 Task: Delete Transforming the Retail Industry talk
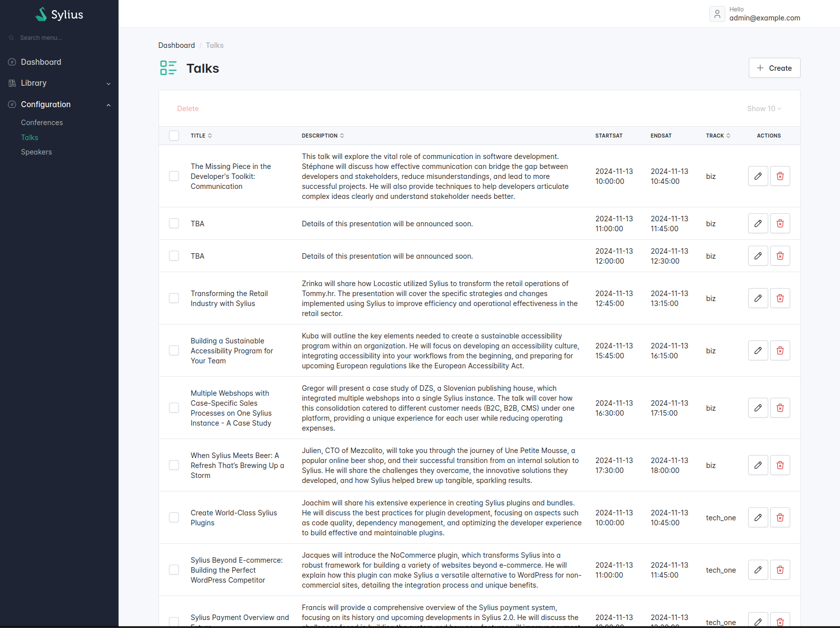point(780,298)
